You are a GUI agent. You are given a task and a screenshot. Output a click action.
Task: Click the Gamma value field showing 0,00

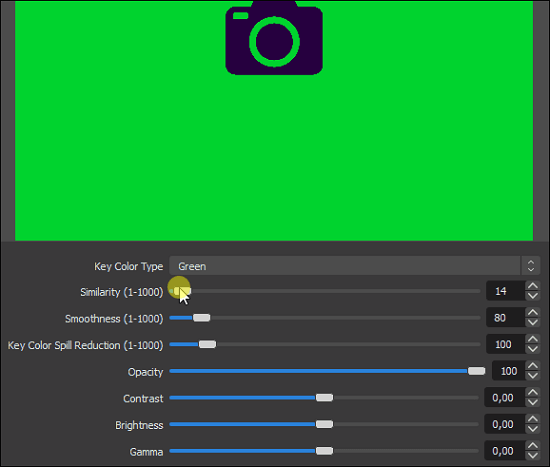504,451
